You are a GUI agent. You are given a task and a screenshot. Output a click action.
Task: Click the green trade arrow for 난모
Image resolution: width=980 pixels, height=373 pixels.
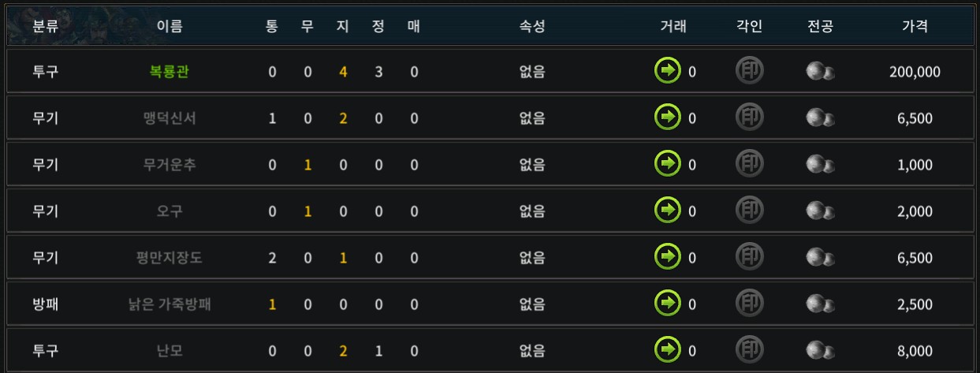click(668, 351)
